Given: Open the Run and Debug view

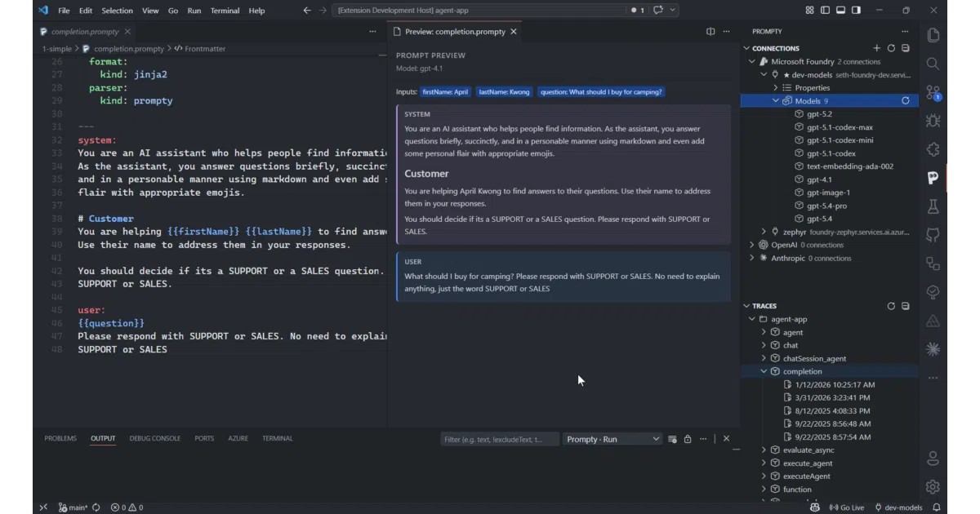Looking at the screenshot, I should tap(933, 121).
